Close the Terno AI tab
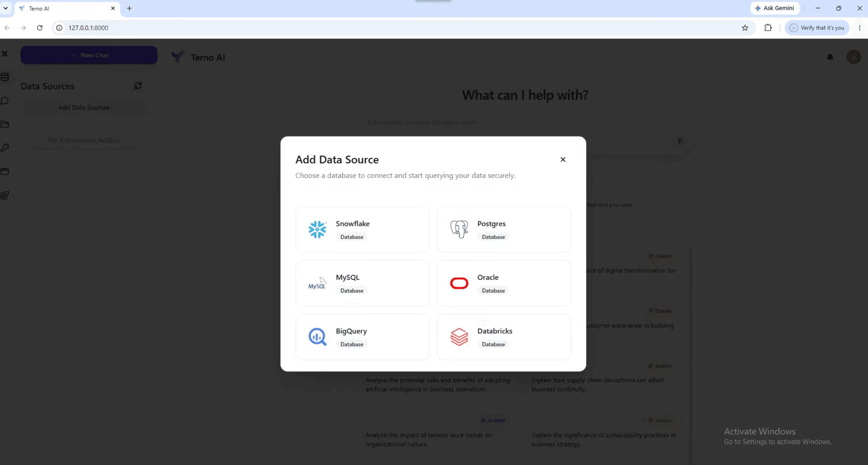This screenshot has height=465, width=868. pyautogui.click(x=113, y=9)
